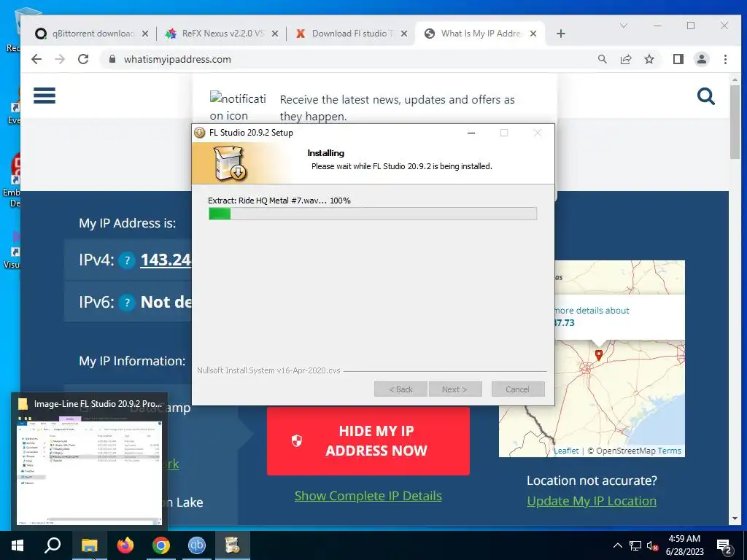Click installer progress bar
Screen dimensions: 747x560
[x=373, y=214]
